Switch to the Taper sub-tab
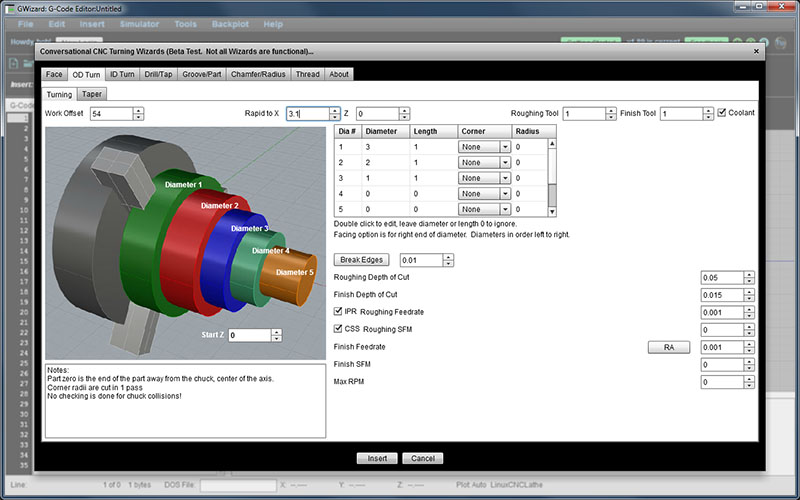Image resolution: width=800 pixels, height=500 pixels. pyautogui.click(x=92, y=94)
